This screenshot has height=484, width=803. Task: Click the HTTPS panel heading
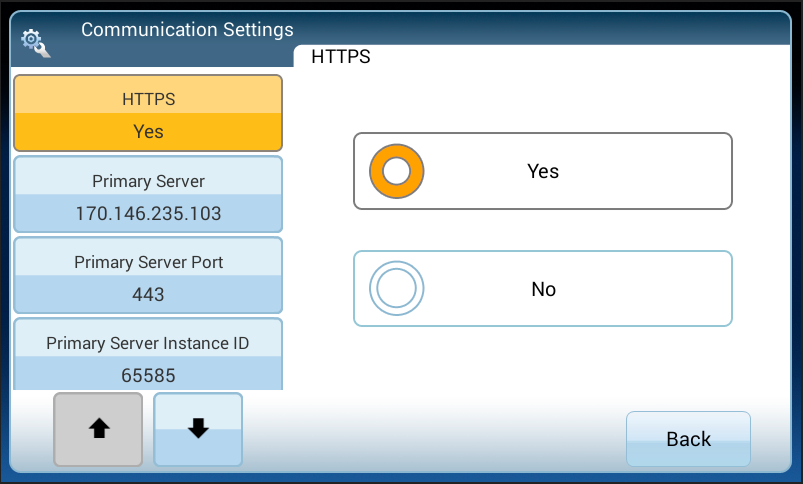pyautogui.click(x=341, y=57)
